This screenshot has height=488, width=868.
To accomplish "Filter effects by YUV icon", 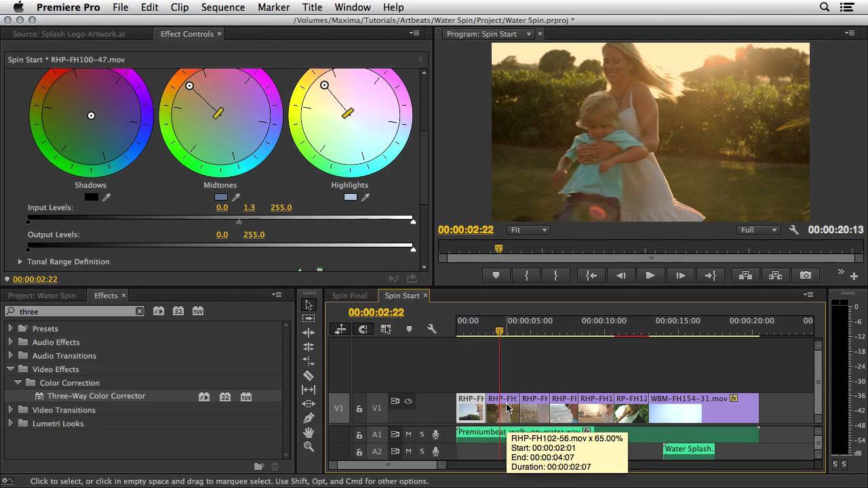I will pos(198,311).
